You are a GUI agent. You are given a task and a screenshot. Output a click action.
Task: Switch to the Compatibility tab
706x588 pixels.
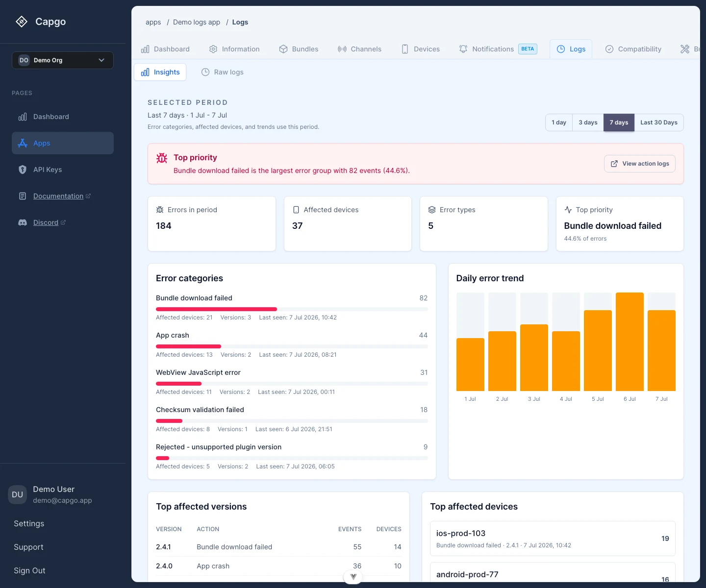[633, 49]
